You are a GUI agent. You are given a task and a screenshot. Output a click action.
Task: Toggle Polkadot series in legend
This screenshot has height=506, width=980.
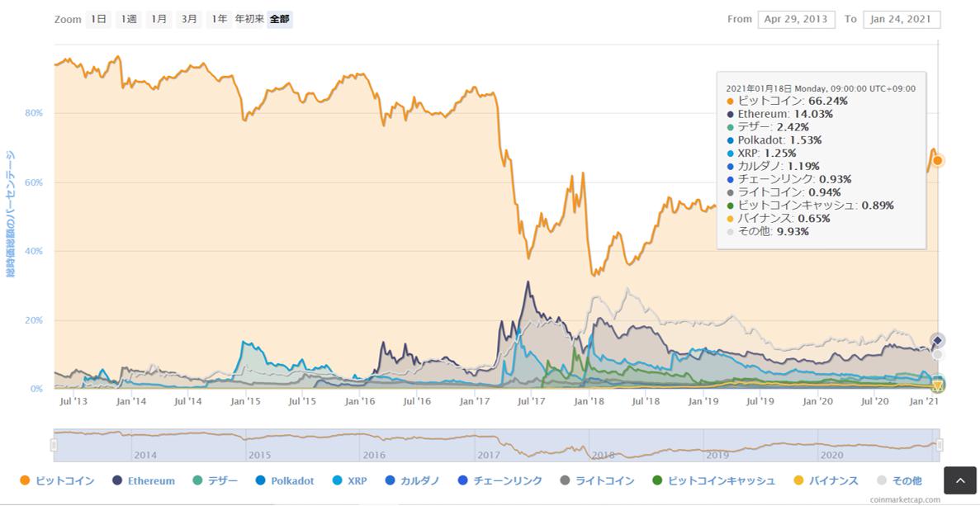(284, 480)
